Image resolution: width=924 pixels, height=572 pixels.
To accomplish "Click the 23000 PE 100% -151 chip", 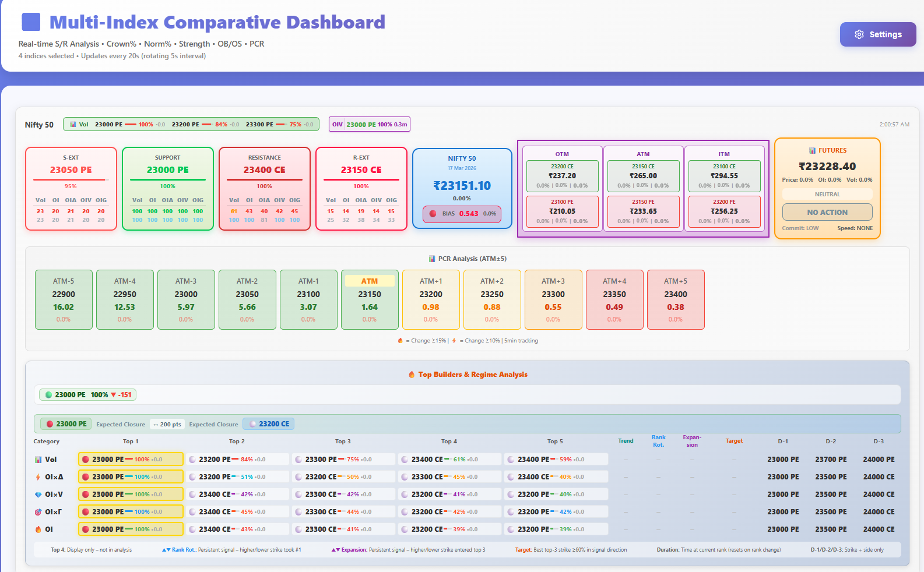I will 88,395.
